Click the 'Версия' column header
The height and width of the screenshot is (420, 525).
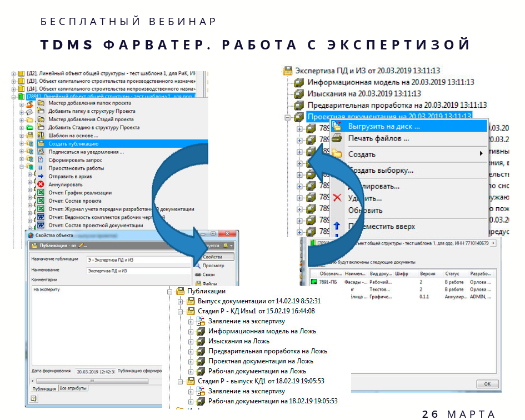[428, 274]
